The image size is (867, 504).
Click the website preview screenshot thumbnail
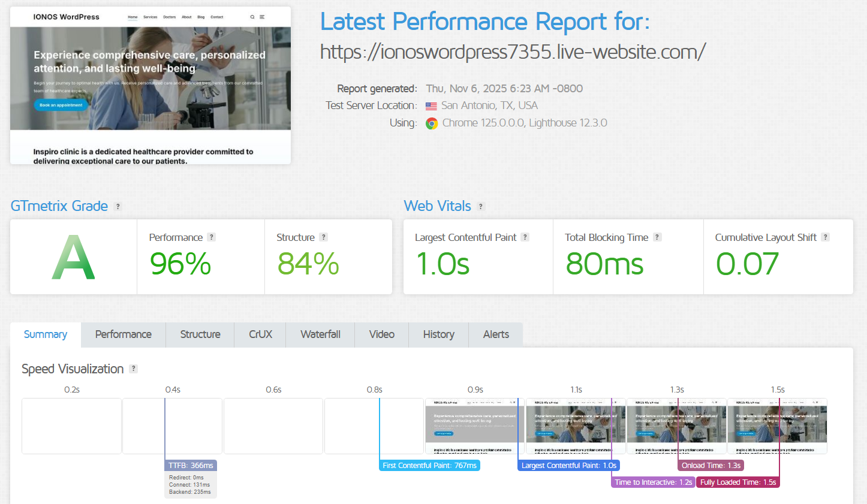(x=150, y=86)
